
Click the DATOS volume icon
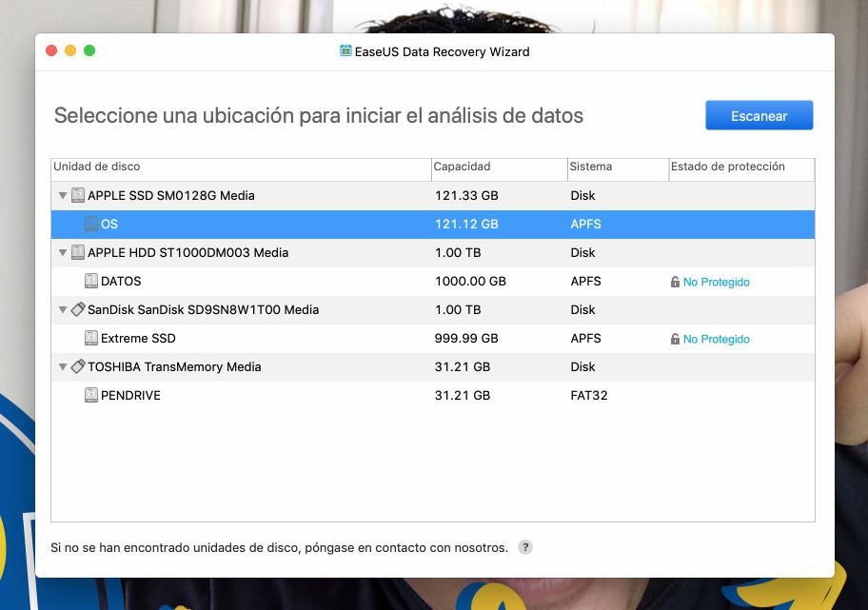coord(91,281)
